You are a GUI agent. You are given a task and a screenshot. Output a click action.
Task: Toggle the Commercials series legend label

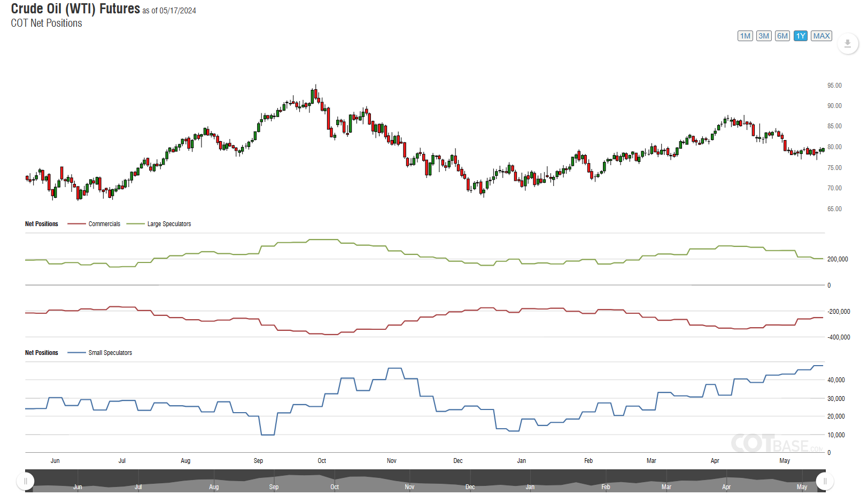(104, 224)
